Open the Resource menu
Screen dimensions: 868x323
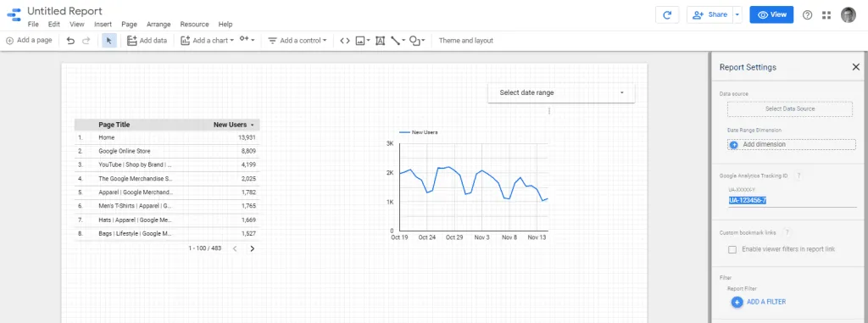coord(194,25)
